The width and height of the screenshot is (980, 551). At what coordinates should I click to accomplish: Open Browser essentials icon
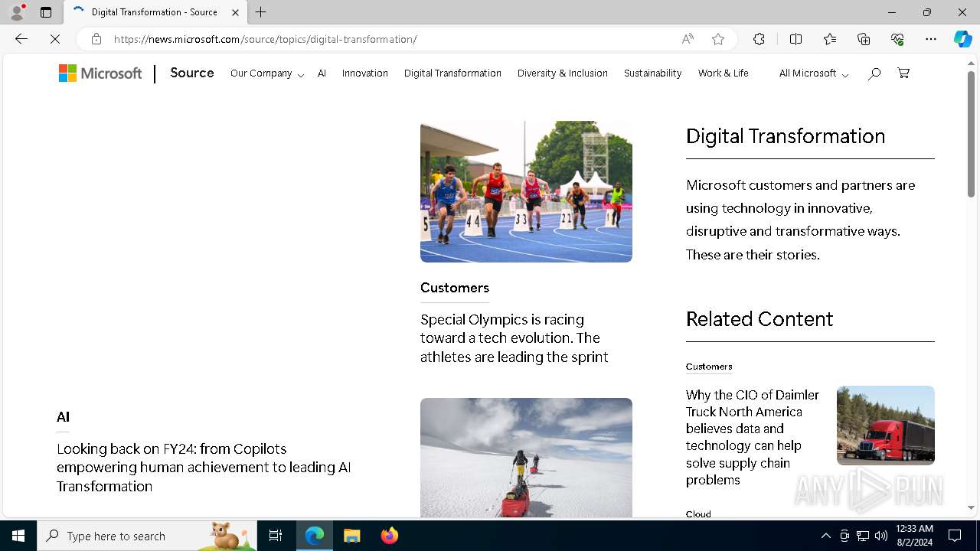coord(897,39)
